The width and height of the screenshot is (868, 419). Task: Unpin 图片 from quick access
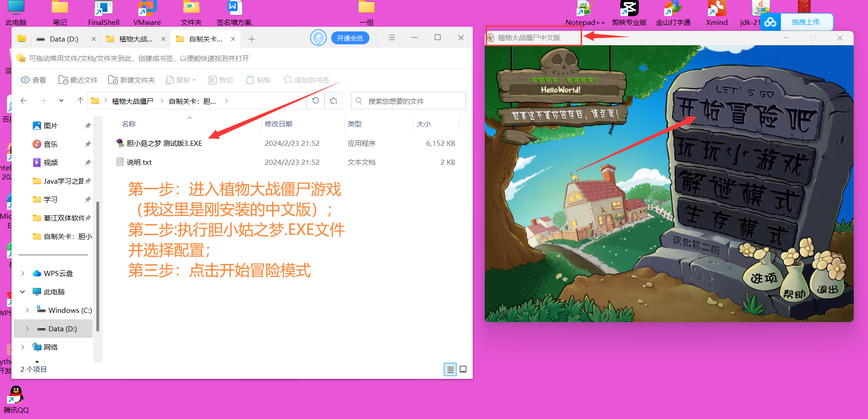coord(88,126)
